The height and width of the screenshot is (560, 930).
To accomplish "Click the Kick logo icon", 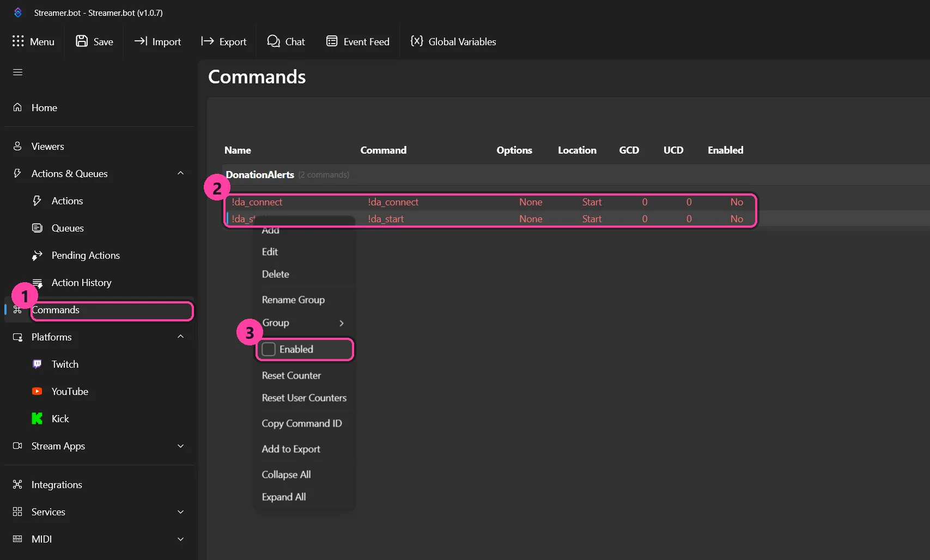I will pos(37,418).
